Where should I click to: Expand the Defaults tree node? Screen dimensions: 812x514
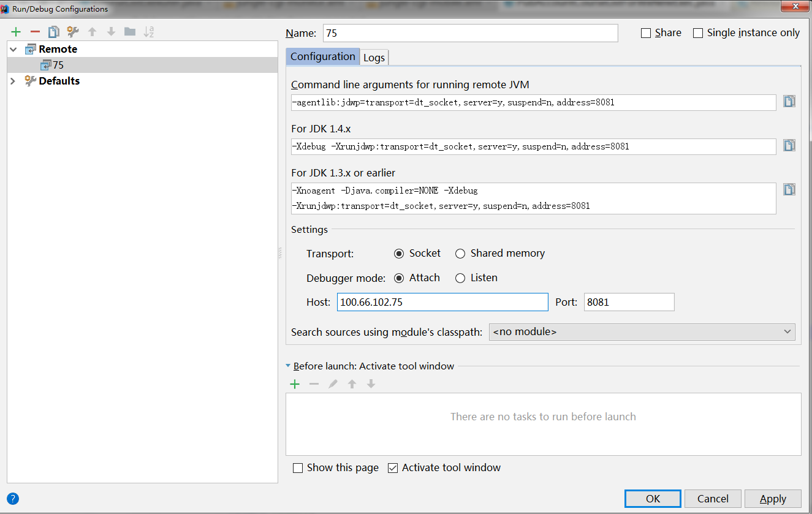pos(13,81)
